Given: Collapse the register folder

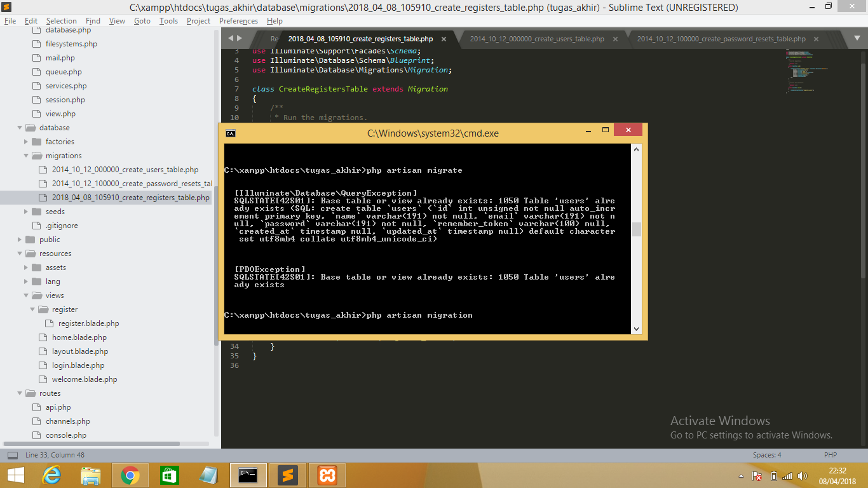Looking at the screenshot, I should tap(32, 309).
